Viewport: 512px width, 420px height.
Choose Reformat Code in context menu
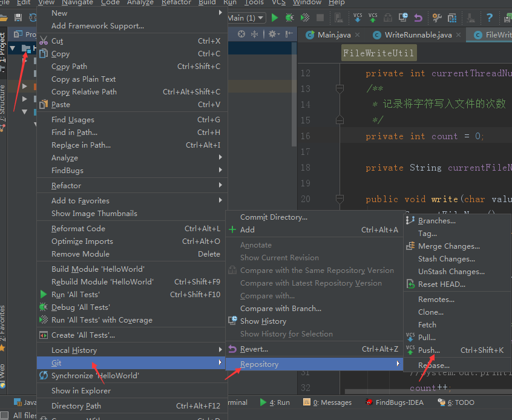point(132,229)
